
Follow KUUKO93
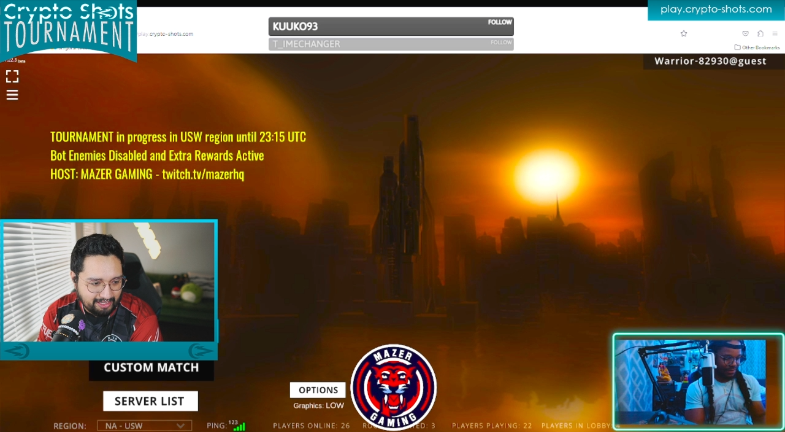(500, 22)
